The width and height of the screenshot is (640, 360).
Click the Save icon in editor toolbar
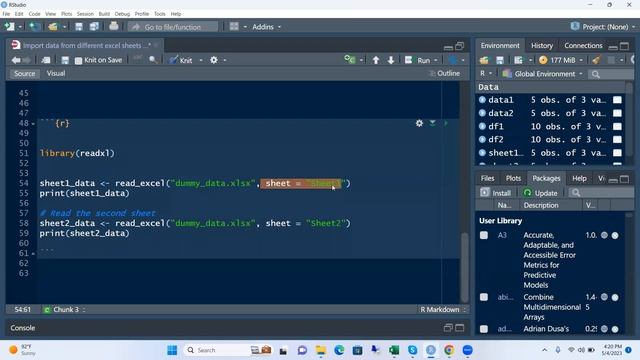pyautogui.click(x=65, y=60)
